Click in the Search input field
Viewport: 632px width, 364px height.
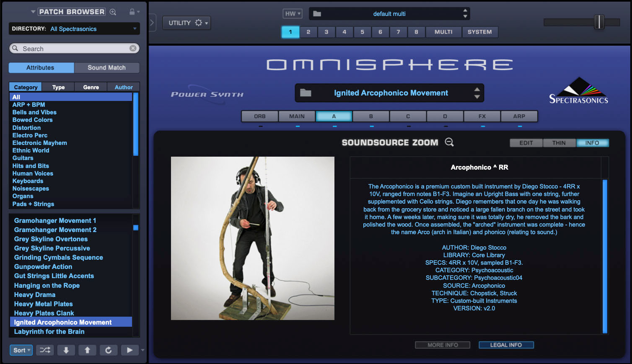click(x=74, y=48)
